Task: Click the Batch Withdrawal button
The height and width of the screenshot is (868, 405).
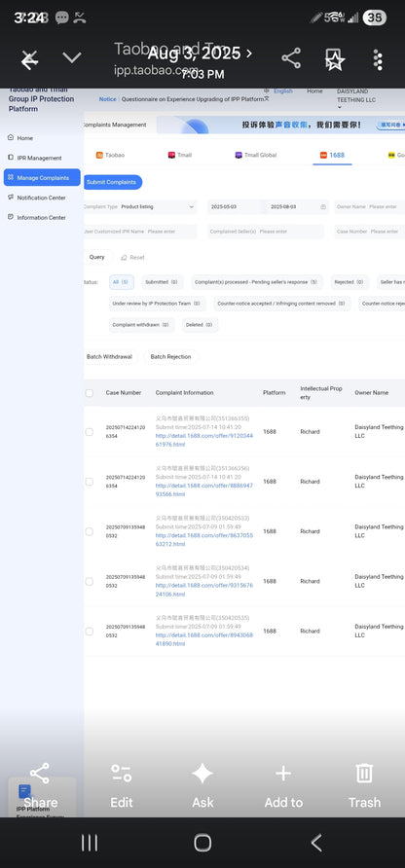Action: [x=109, y=356]
